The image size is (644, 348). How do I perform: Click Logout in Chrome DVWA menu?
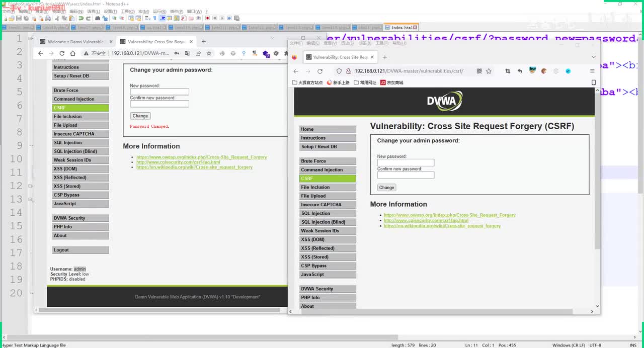coord(80,250)
